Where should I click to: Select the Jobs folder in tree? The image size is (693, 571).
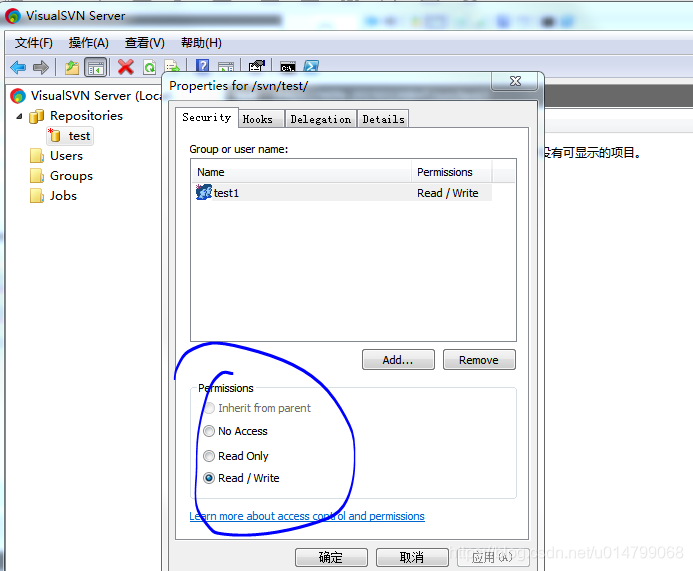(x=53, y=195)
